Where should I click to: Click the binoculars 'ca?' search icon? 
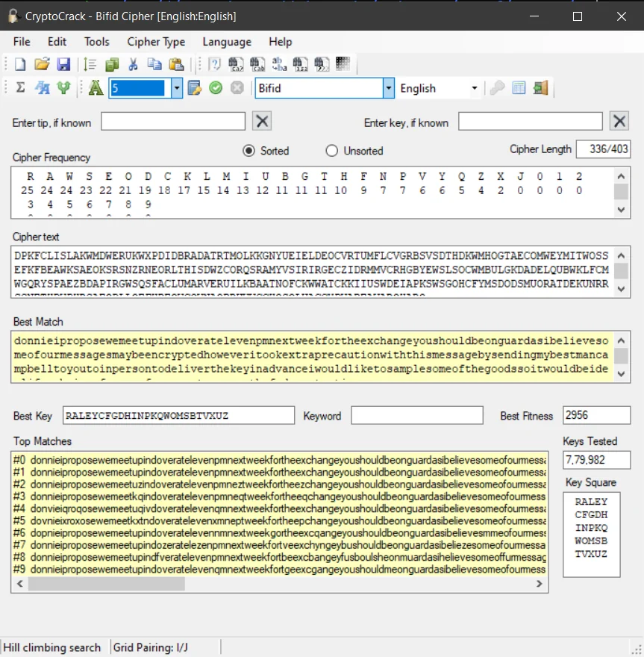click(236, 64)
